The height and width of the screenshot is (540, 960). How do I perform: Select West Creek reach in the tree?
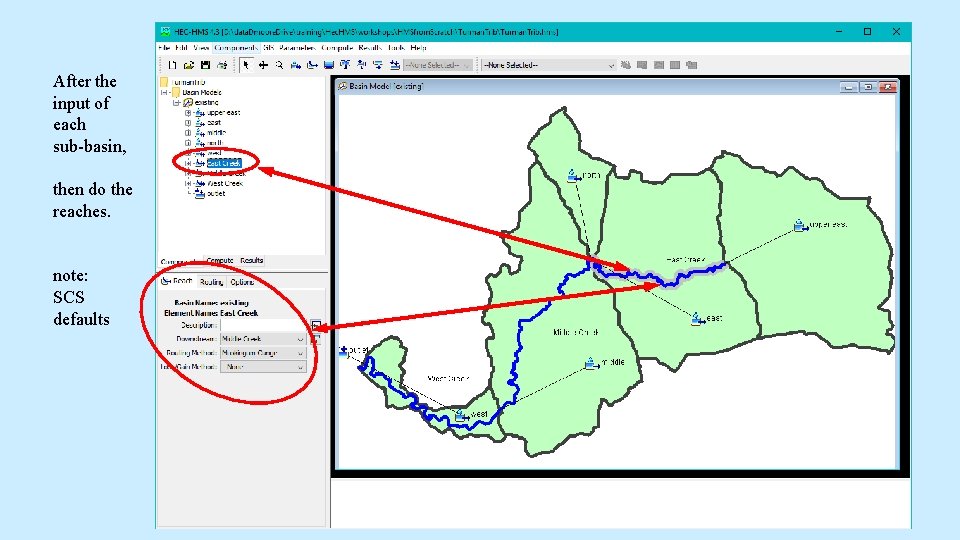pyautogui.click(x=225, y=183)
